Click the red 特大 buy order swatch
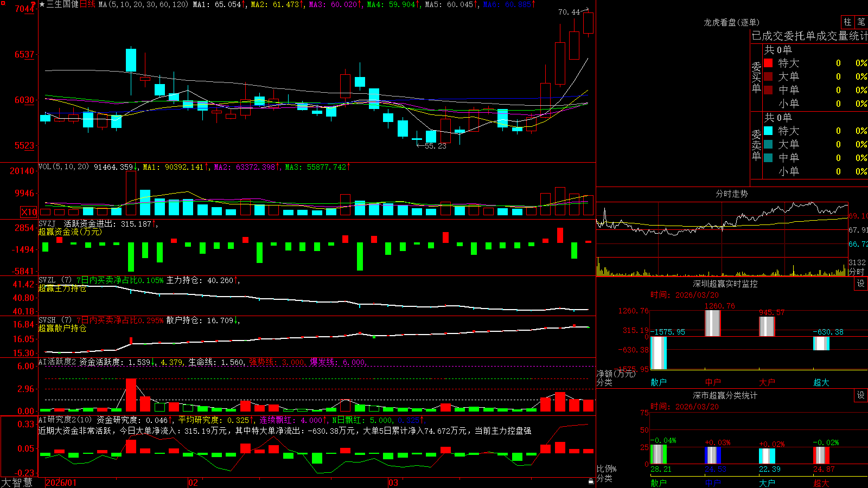868x488 pixels. [768, 63]
